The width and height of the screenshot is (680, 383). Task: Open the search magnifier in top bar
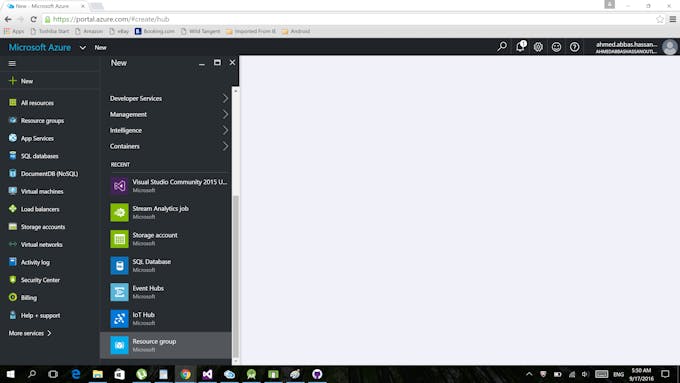coord(502,46)
